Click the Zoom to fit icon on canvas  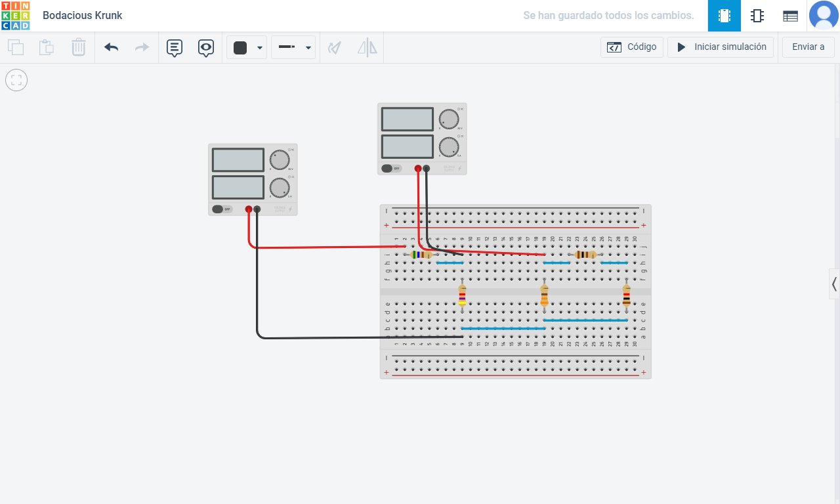(x=16, y=79)
